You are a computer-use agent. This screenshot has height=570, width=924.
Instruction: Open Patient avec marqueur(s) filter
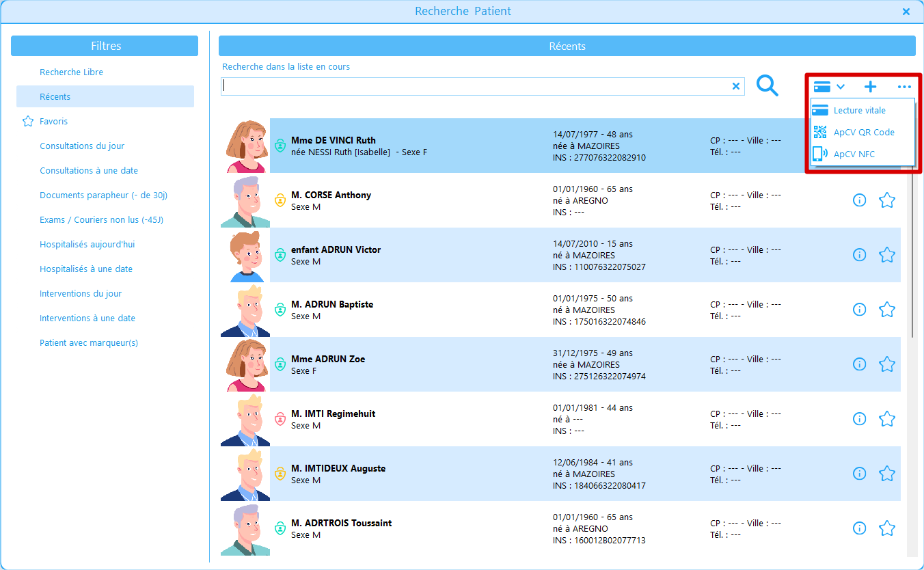click(89, 343)
